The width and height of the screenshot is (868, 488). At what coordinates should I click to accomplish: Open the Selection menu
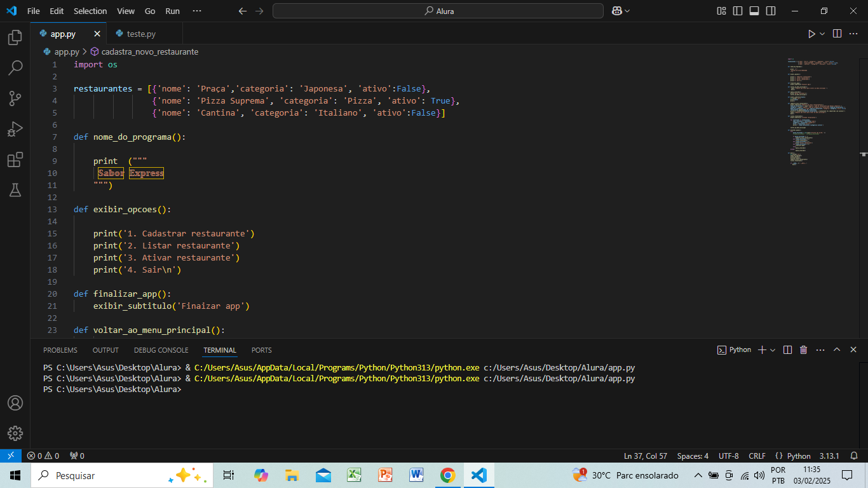tap(90, 11)
